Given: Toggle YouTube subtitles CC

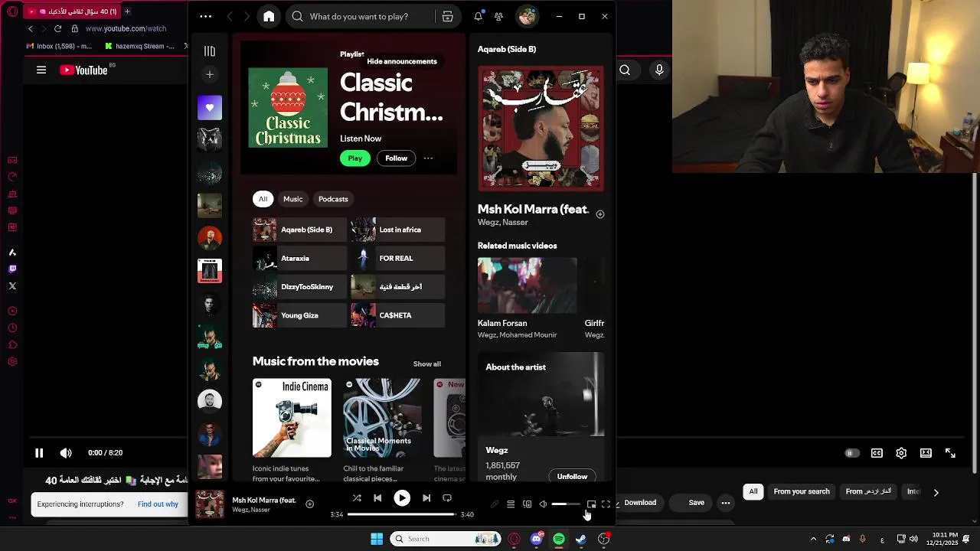Looking at the screenshot, I should pos(877,453).
